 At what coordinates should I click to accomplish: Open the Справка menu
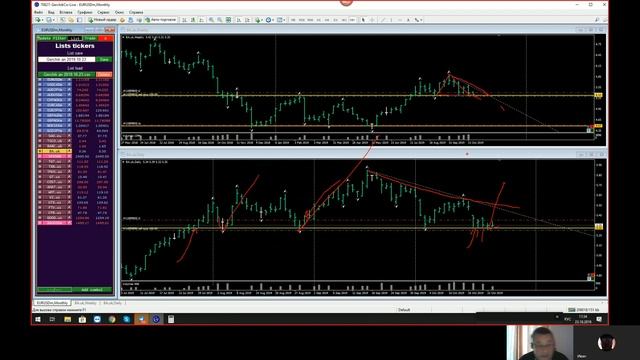136,12
